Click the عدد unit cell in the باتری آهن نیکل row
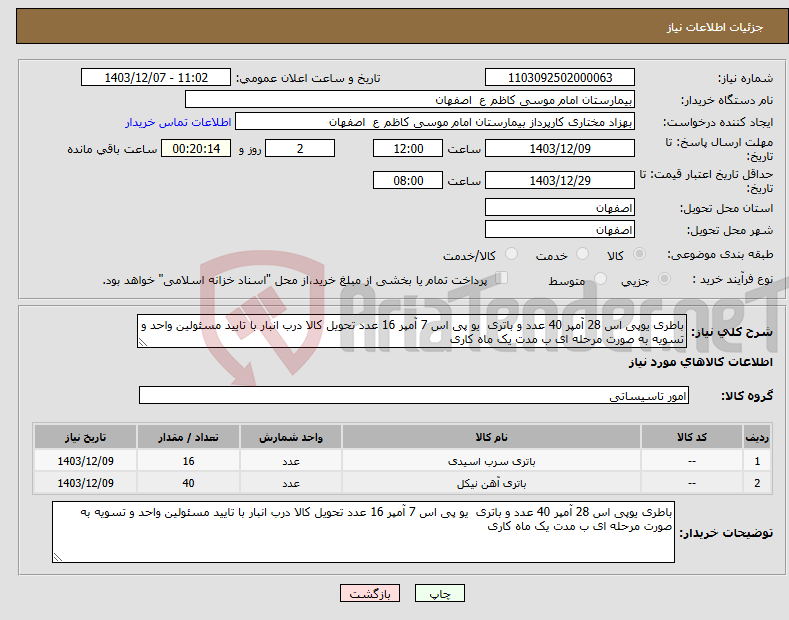 (291, 483)
